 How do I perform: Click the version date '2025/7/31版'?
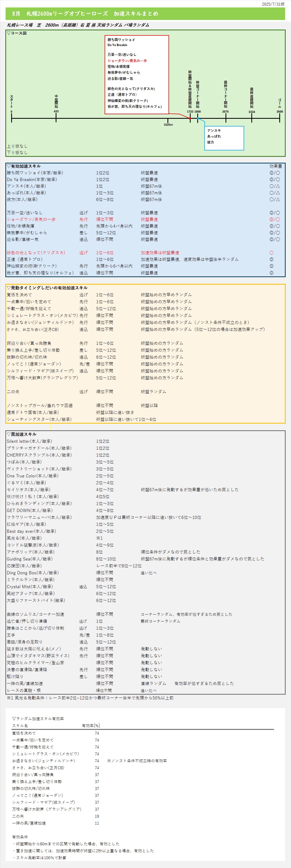[273, 4]
